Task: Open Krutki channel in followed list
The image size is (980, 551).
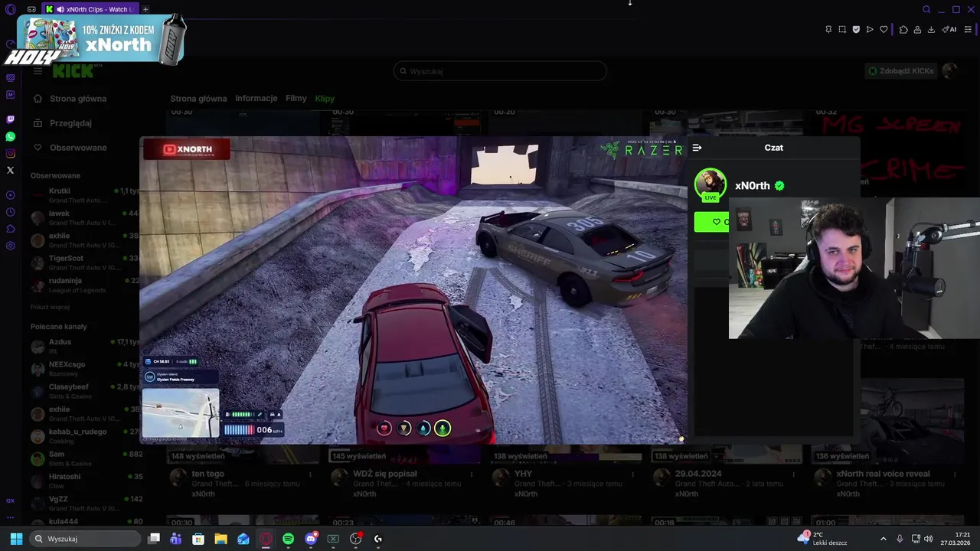Action: point(85,195)
